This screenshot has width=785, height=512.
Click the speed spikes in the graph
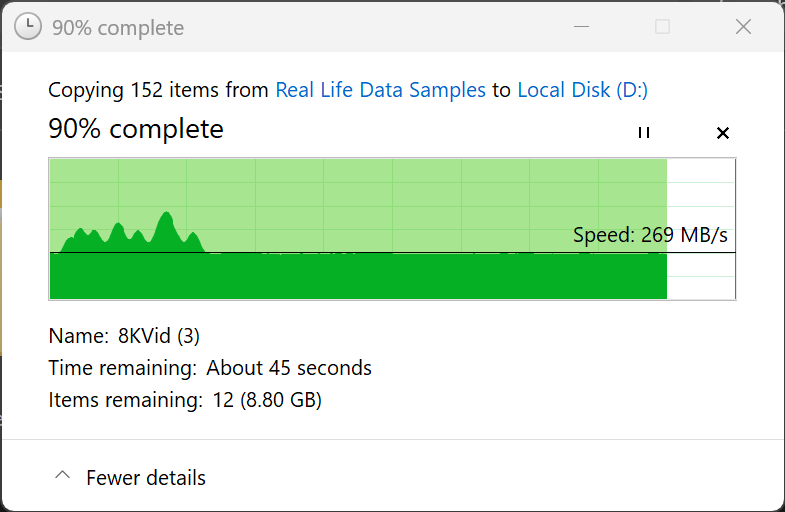[165, 230]
